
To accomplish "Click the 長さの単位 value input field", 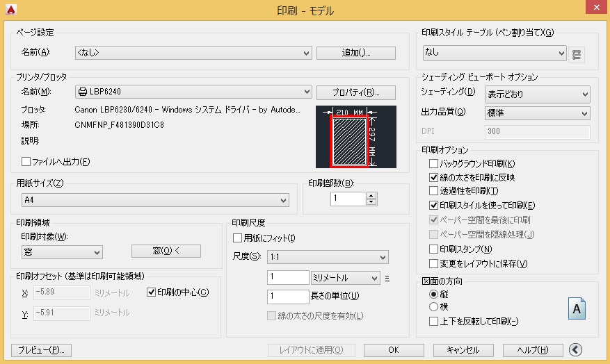I will click(x=287, y=297).
